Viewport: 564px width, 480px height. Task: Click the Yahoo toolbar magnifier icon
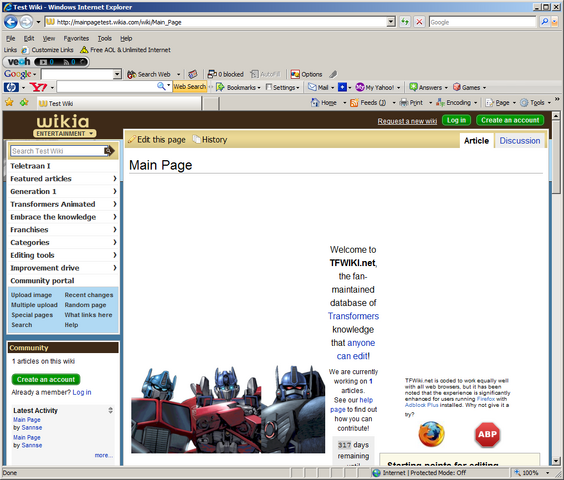click(161, 86)
